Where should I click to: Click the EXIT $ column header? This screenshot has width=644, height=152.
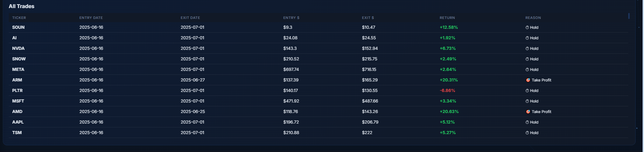[x=368, y=18]
